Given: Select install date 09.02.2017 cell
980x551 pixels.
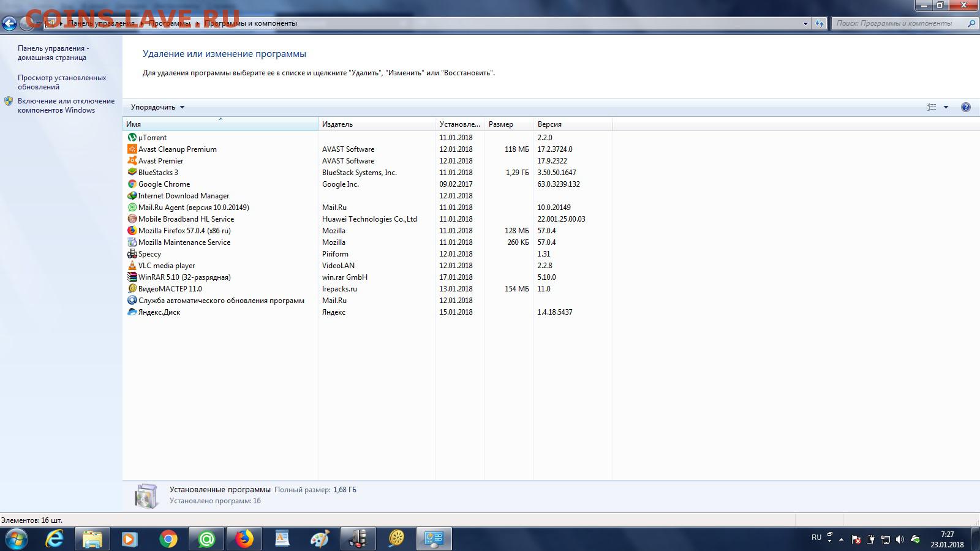Looking at the screenshot, I should tap(456, 184).
